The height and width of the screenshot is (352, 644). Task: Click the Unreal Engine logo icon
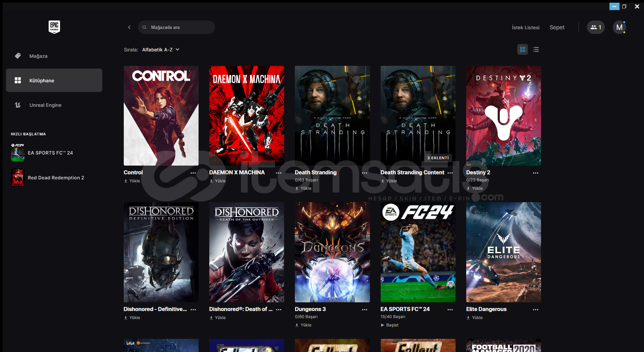click(x=18, y=105)
